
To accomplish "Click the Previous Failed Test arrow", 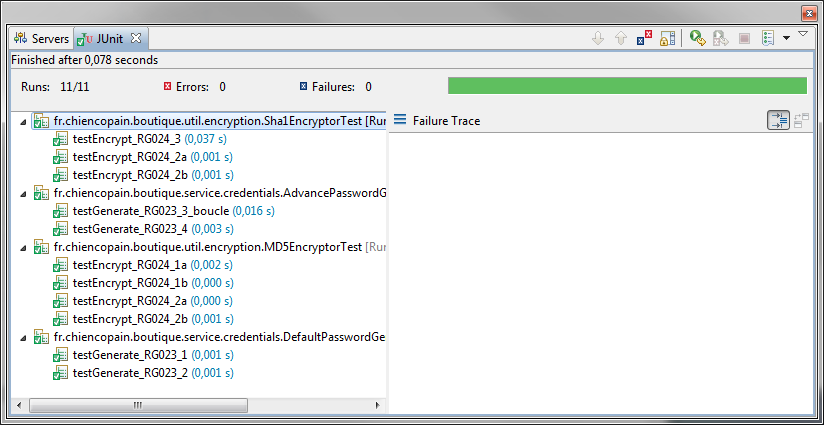I will (621, 38).
